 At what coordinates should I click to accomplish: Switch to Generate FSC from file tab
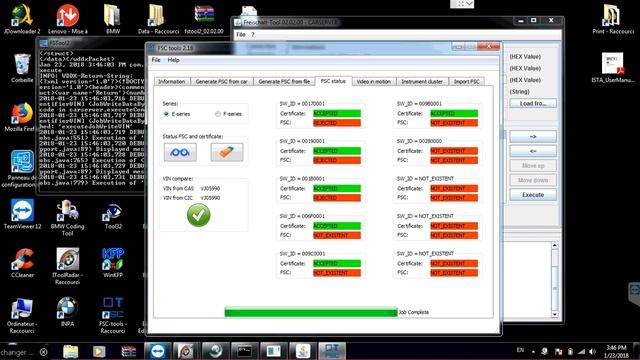point(284,81)
